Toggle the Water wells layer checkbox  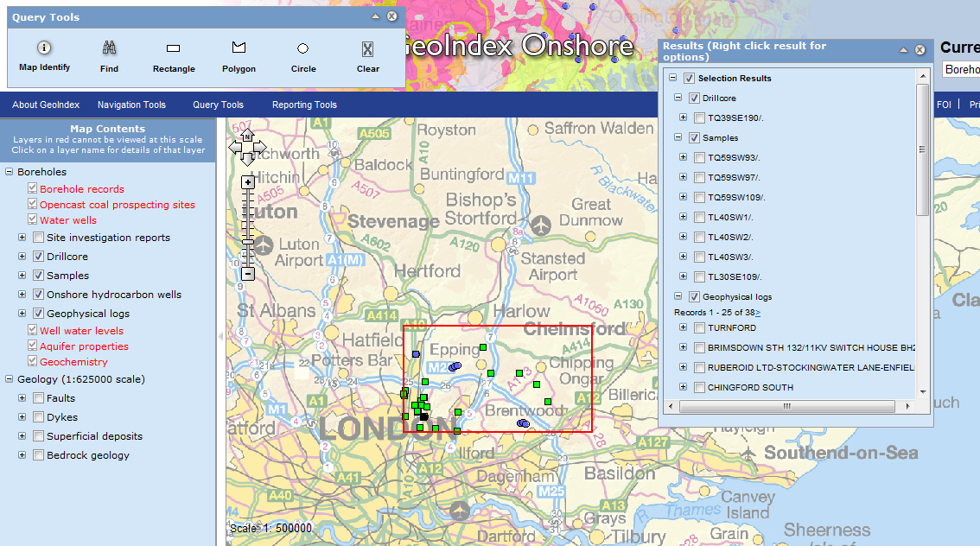(x=33, y=219)
